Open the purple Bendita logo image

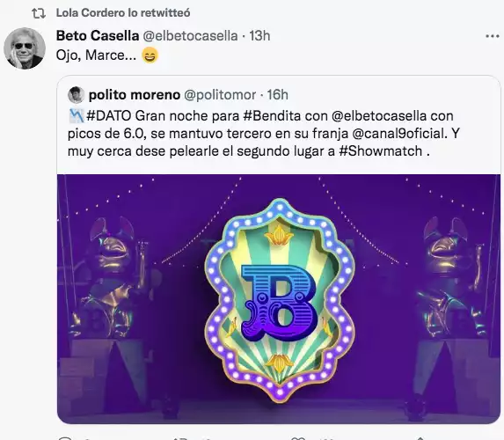[279, 299]
